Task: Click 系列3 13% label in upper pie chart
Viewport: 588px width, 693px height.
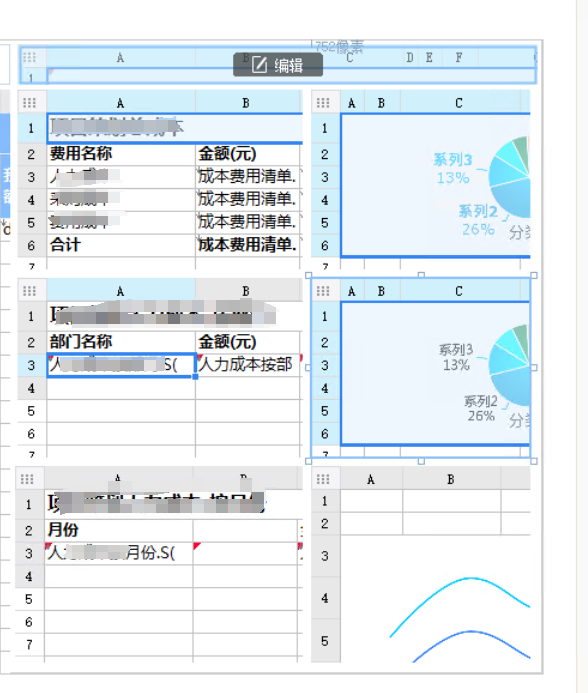Action: click(453, 168)
